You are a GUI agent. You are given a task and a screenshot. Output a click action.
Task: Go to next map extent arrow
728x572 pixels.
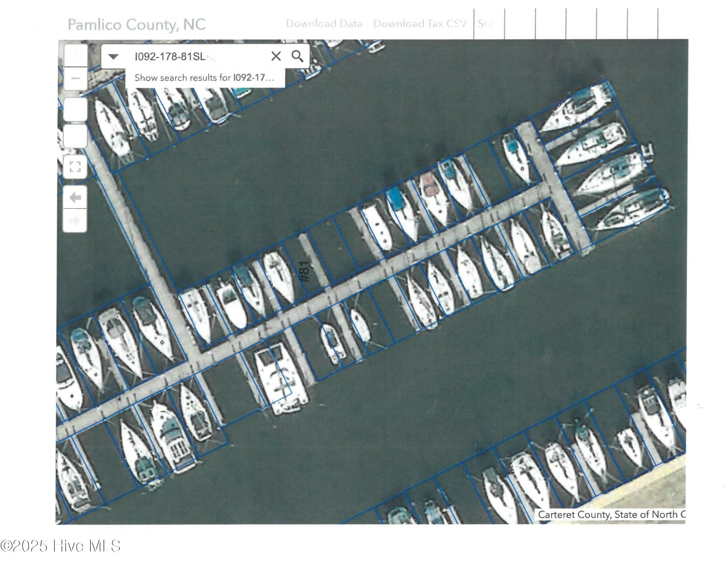75,221
